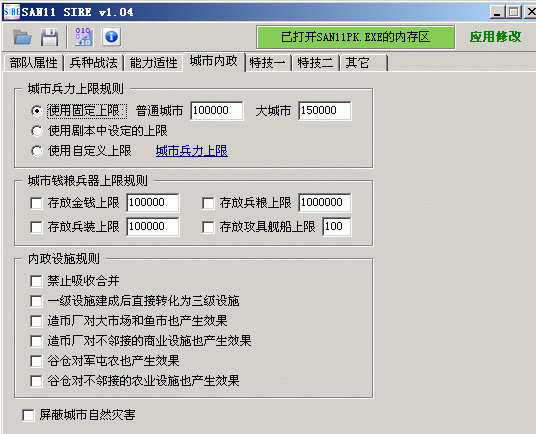Click the 大城市 troop limit input field
Screen dimensions: 536x434
(324, 111)
